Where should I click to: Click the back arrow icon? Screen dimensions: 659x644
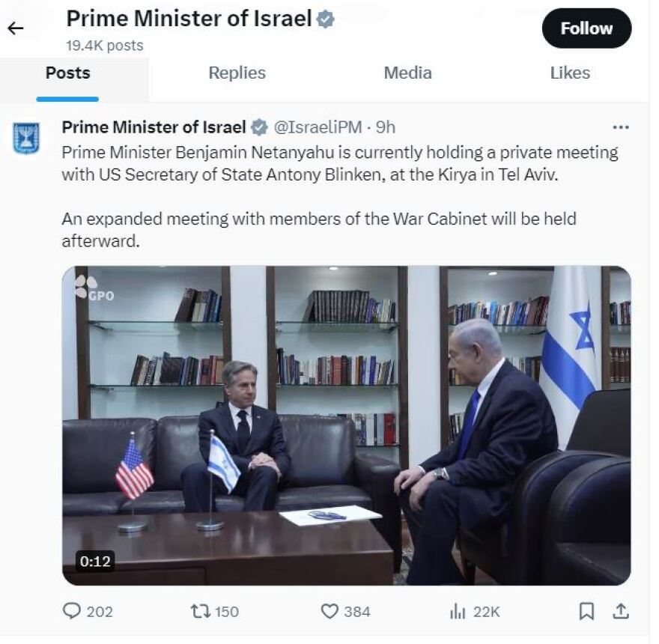[16, 29]
